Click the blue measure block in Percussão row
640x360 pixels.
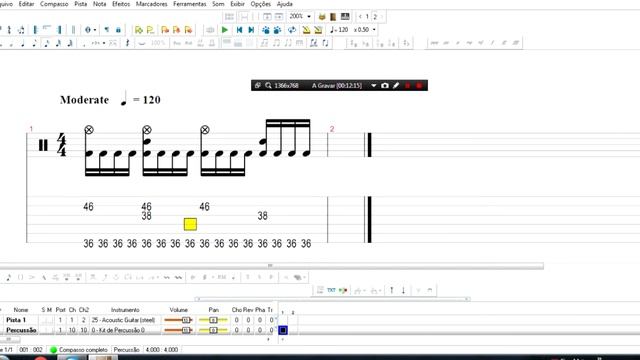point(282,330)
